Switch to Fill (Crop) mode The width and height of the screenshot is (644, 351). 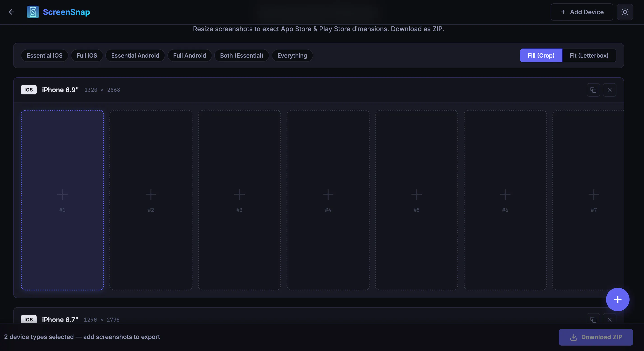pyautogui.click(x=541, y=56)
